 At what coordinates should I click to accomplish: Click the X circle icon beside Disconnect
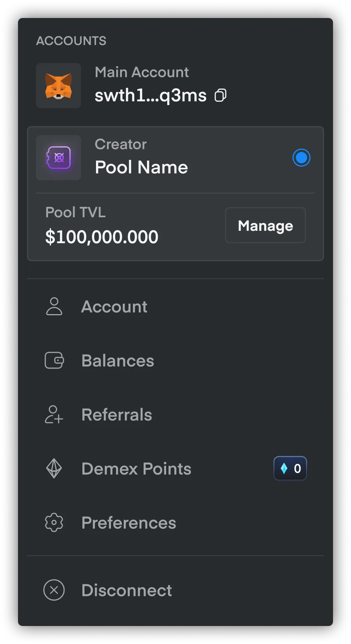54,590
